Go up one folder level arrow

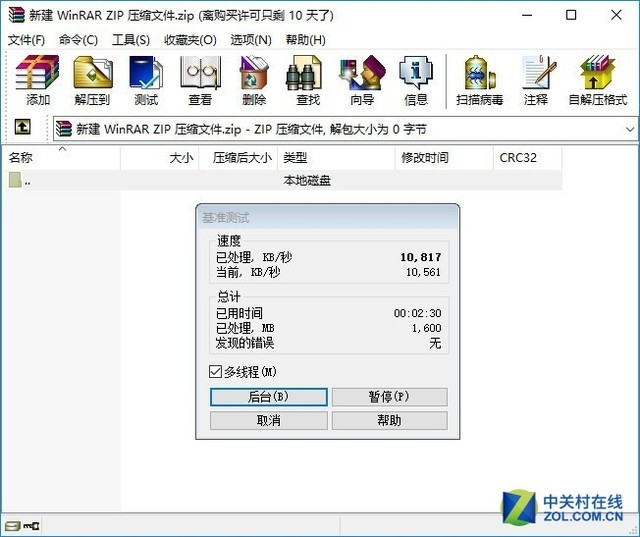(22, 127)
